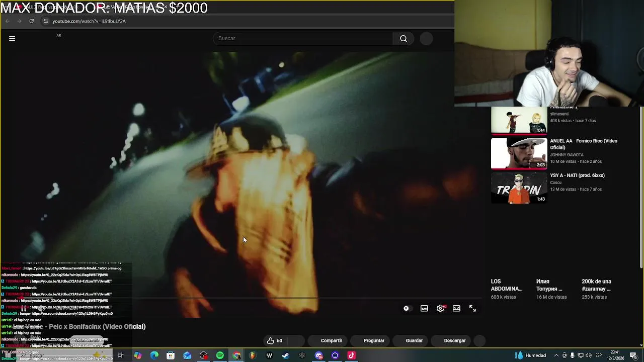This screenshot has width=644, height=362.
Task: Click the JOHNNY GAVIOTA channel name
Action: pos(567,155)
